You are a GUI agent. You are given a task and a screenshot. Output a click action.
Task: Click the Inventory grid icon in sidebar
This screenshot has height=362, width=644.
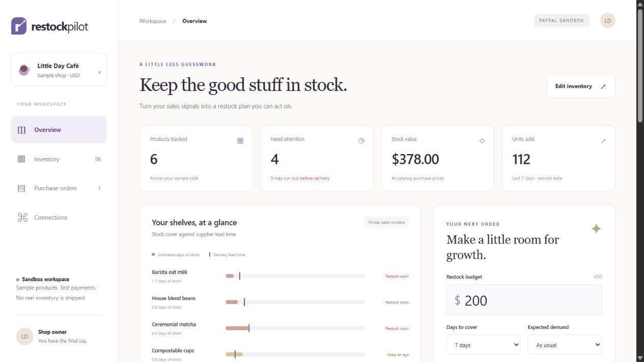[x=21, y=159]
